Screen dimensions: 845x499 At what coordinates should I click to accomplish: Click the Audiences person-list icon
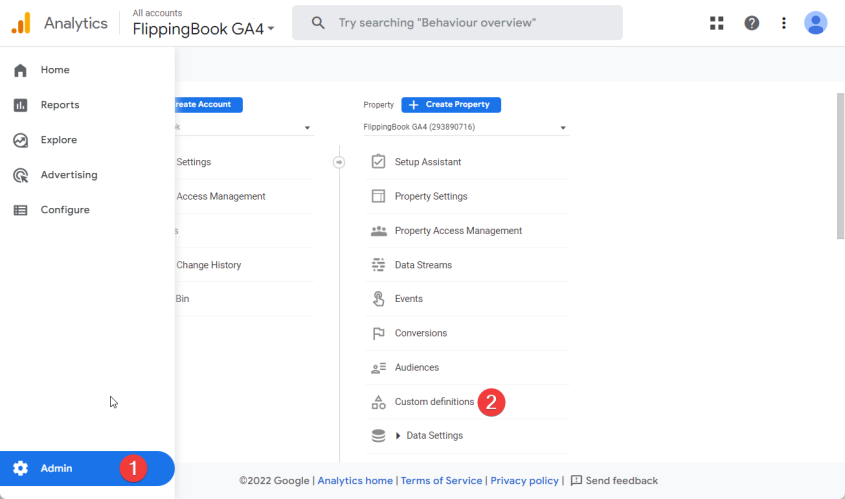pyautogui.click(x=378, y=368)
